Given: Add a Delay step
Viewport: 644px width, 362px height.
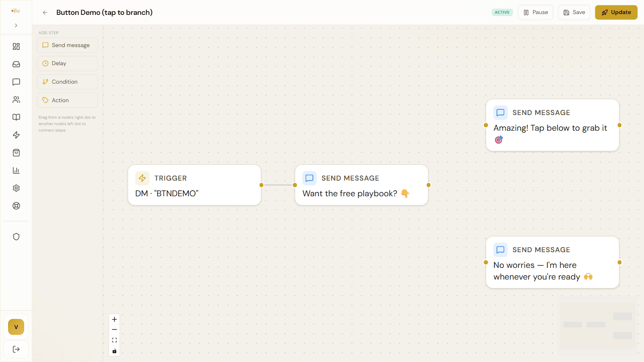Looking at the screenshot, I should [67, 64].
